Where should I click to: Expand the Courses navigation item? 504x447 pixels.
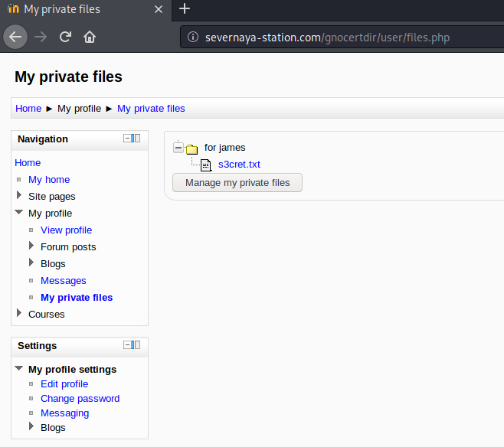[19, 314]
